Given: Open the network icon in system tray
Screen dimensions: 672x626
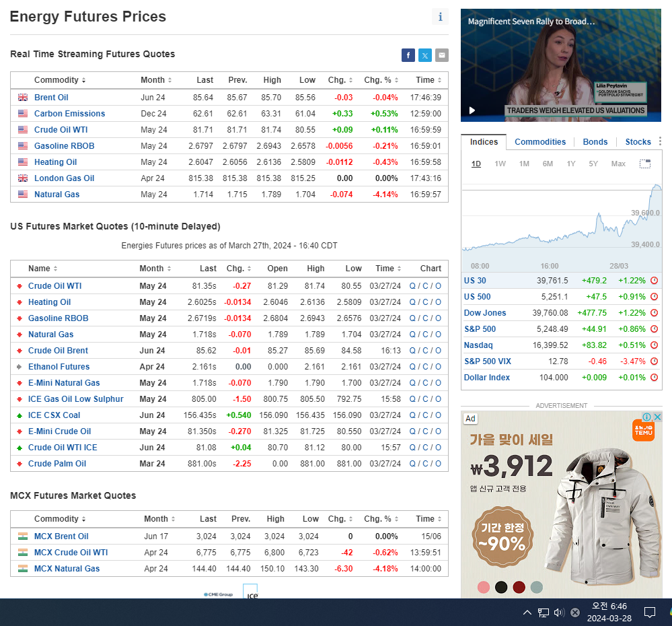Looking at the screenshot, I should tap(544, 613).
